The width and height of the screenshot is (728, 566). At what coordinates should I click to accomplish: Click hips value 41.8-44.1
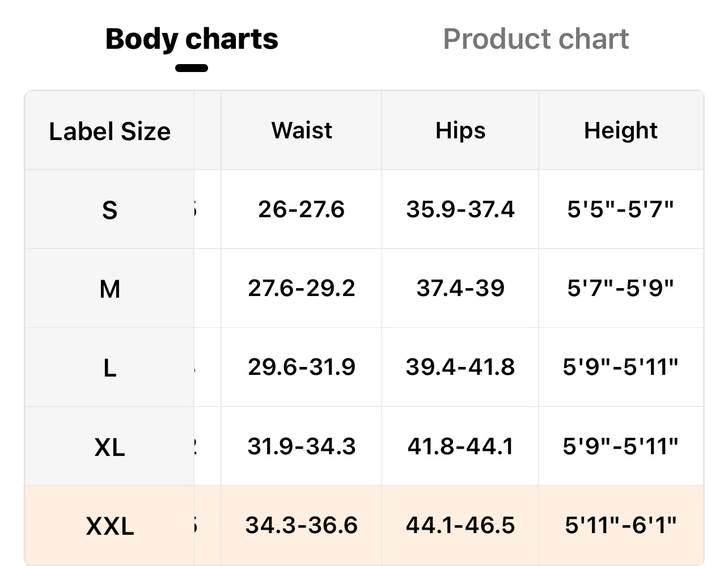pyautogui.click(x=460, y=446)
